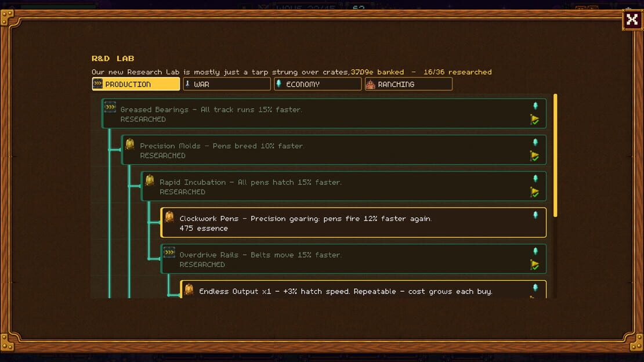Open the War research tab

227,84
